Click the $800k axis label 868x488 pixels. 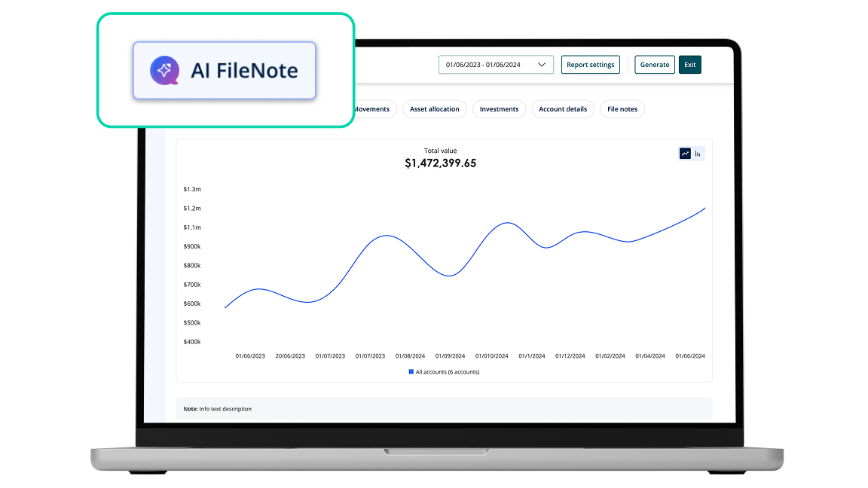point(192,266)
